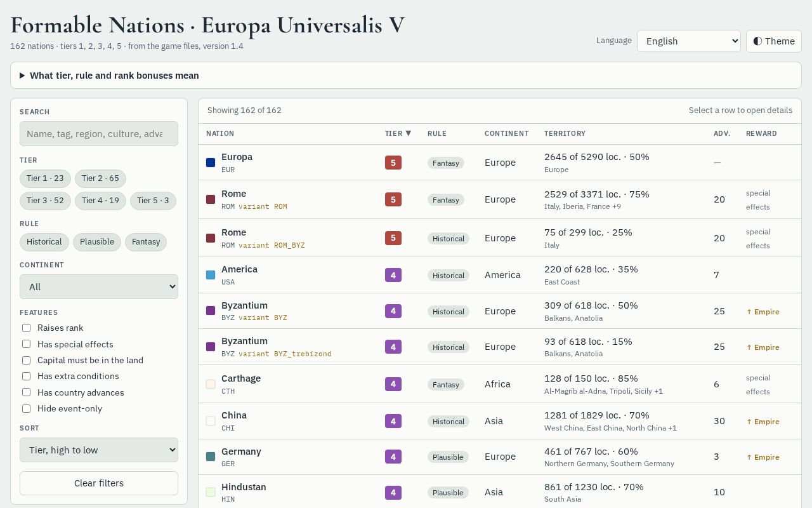Toggle Hide event-only checkbox
812x508 pixels.
tap(27, 408)
